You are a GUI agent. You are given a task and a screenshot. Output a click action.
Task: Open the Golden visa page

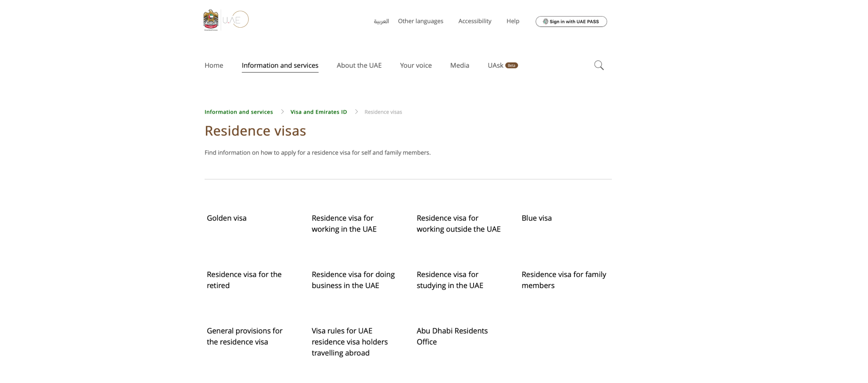pyautogui.click(x=226, y=218)
